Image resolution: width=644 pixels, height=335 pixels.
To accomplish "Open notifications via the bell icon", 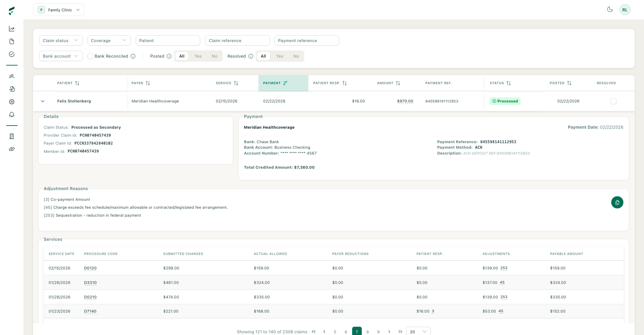I will pyautogui.click(x=11, y=114).
